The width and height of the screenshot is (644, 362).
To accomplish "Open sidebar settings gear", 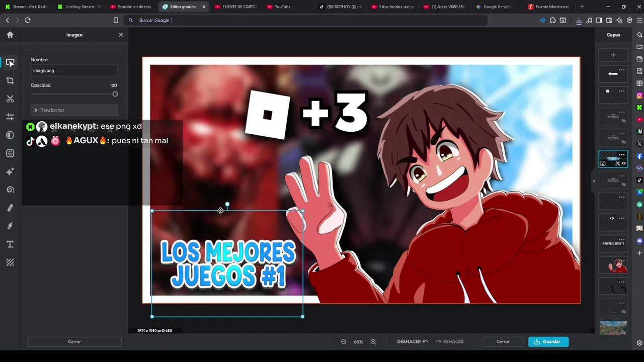I will coord(639,343).
